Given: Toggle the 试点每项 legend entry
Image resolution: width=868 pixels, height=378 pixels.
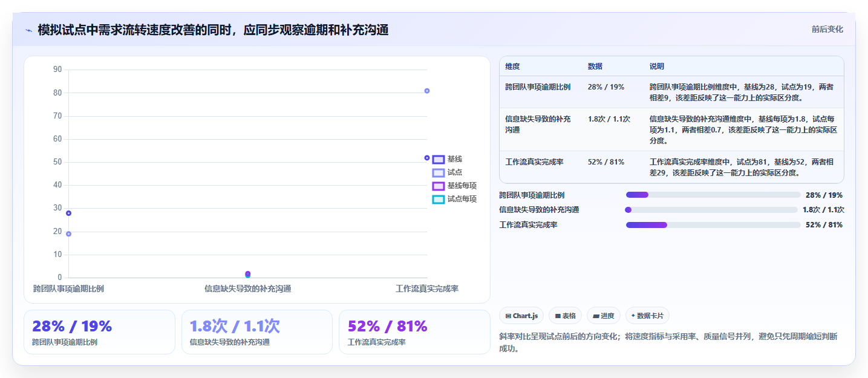Looking at the screenshot, I should (454, 199).
